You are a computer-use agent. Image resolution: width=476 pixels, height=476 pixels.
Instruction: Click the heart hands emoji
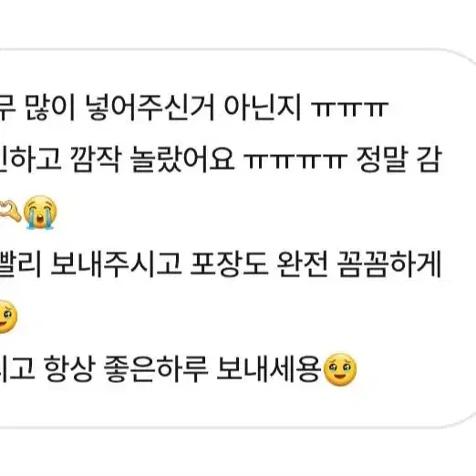coord(10,211)
